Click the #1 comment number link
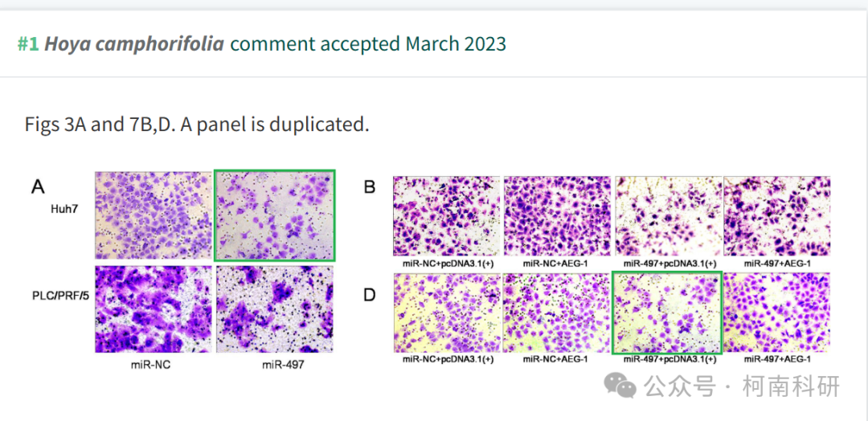The height and width of the screenshot is (421, 868). [x=27, y=43]
